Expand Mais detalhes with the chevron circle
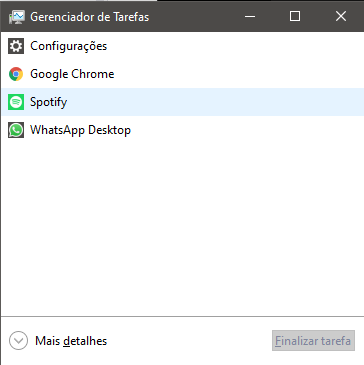 point(18,341)
